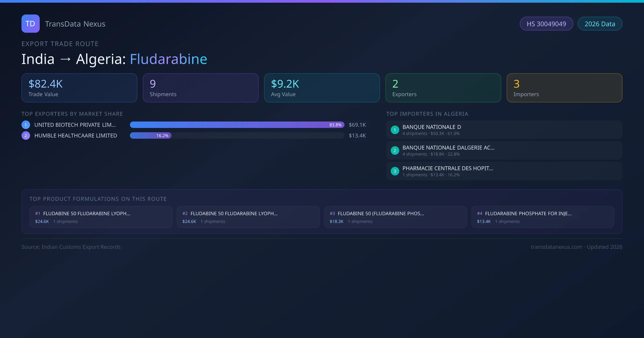Click the TD TransData Nexus logo icon

30,24
